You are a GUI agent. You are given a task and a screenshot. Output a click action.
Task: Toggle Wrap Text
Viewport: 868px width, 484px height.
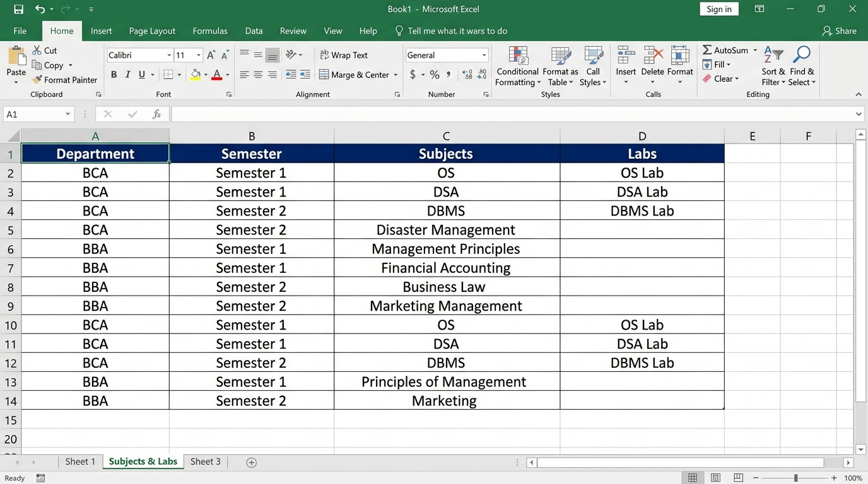[344, 55]
